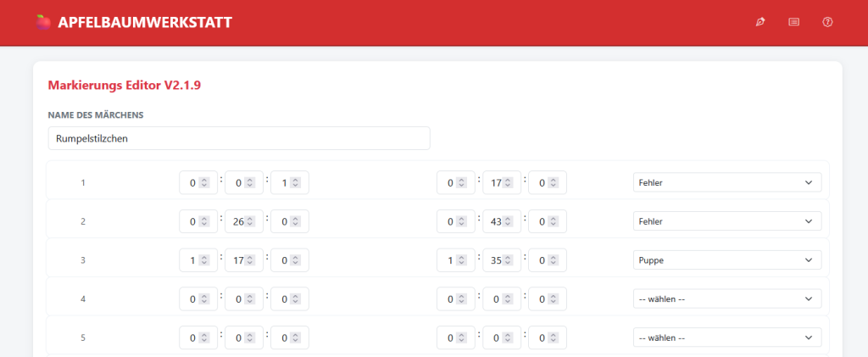Click the help question mark icon
The image size is (868, 357).
[827, 22]
